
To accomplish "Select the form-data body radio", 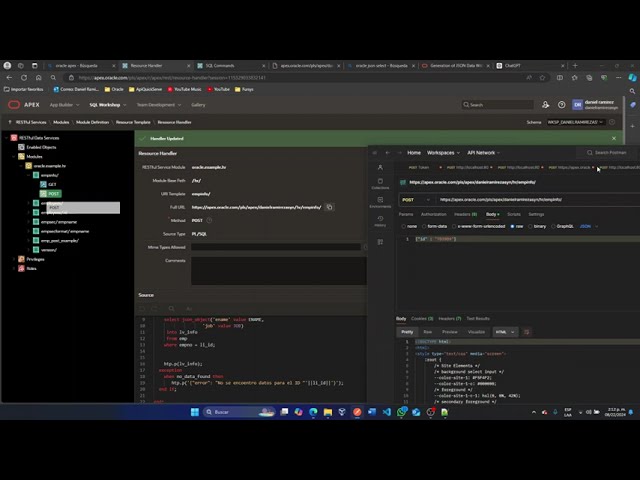I will pos(424,227).
